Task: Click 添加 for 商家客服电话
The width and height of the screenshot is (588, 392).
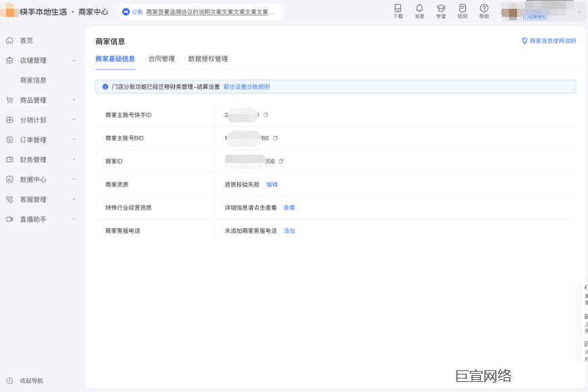Action: (289, 231)
